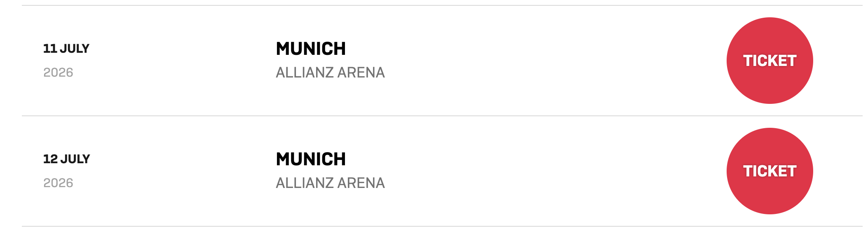Select the MUNICH heading for 12 July
Viewport: 868px width, 230px height.
click(x=311, y=159)
